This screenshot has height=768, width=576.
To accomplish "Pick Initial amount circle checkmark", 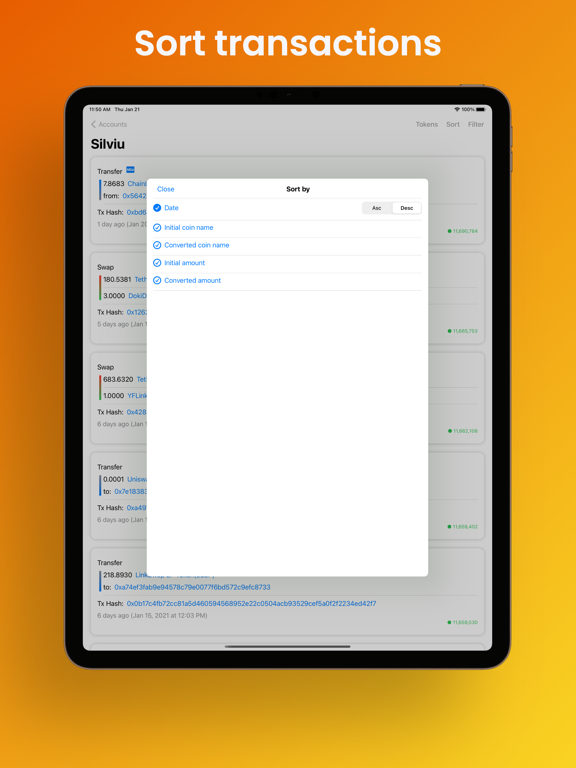I will 157,263.
